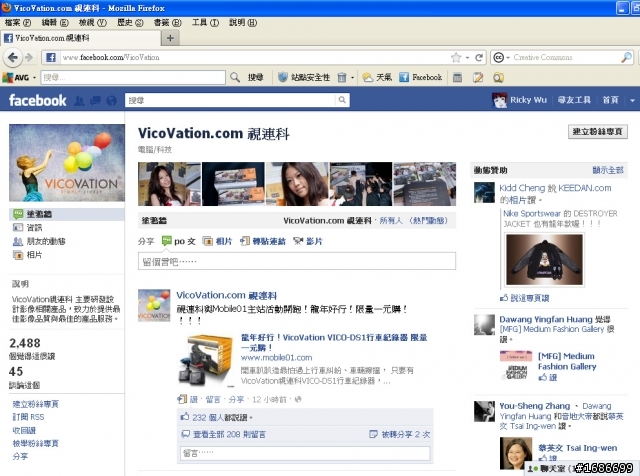Click the AVG notepad pencil icon
This screenshot has height=476, width=640.
coord(478,77)
